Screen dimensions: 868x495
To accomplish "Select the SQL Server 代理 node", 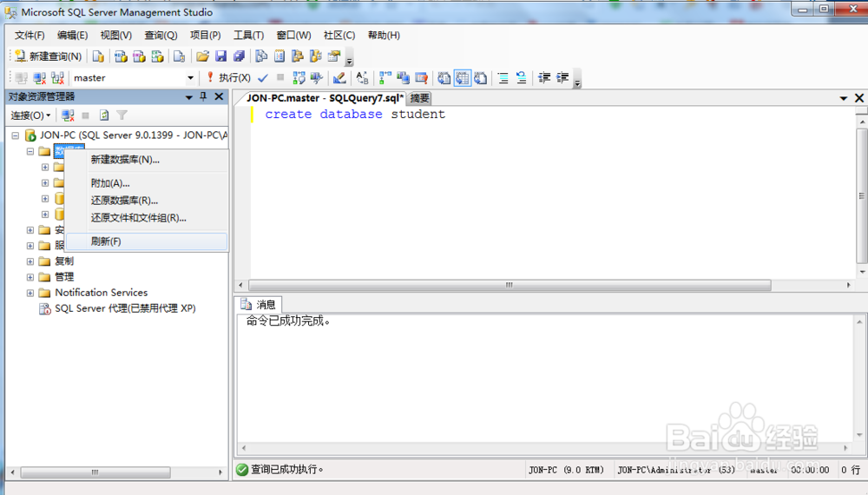I will pos(125,308).
